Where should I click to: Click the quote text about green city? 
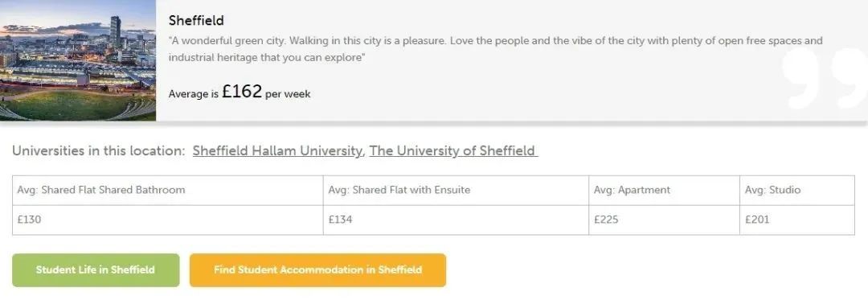(x=495, y=49)
